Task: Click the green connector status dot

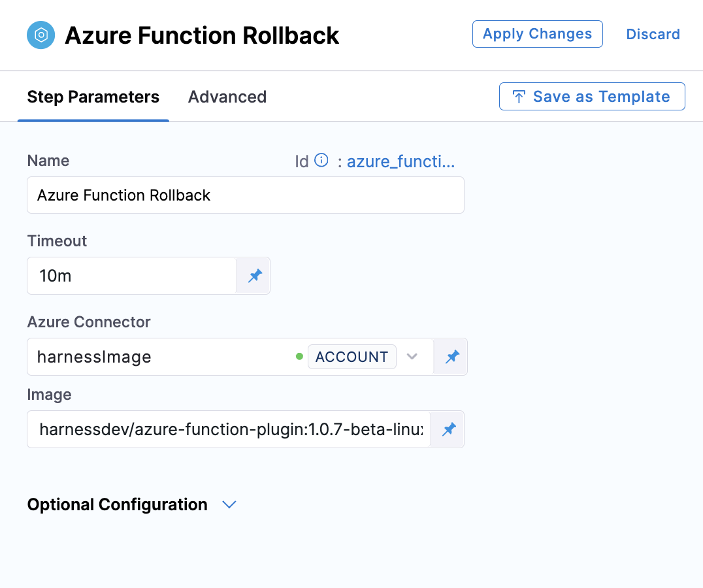Action: (x=299, y=357)
